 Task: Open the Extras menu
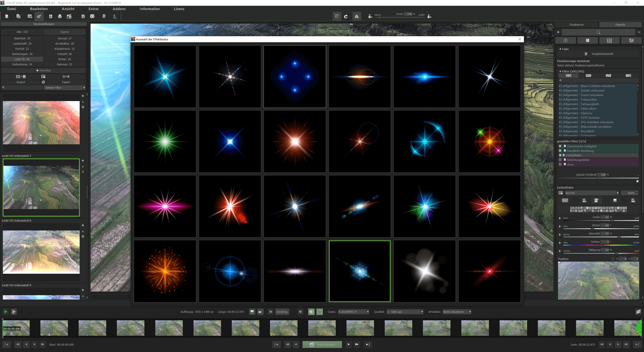tap(94, 9)
